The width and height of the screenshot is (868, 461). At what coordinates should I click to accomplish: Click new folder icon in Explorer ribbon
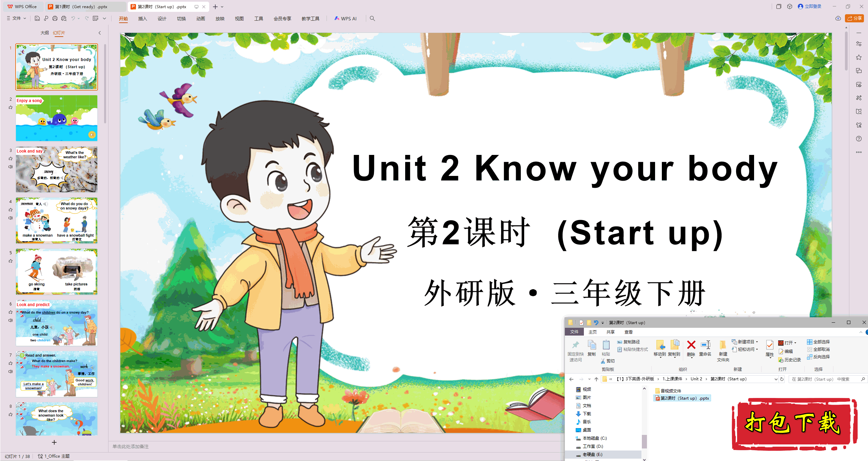coord(723,345)
